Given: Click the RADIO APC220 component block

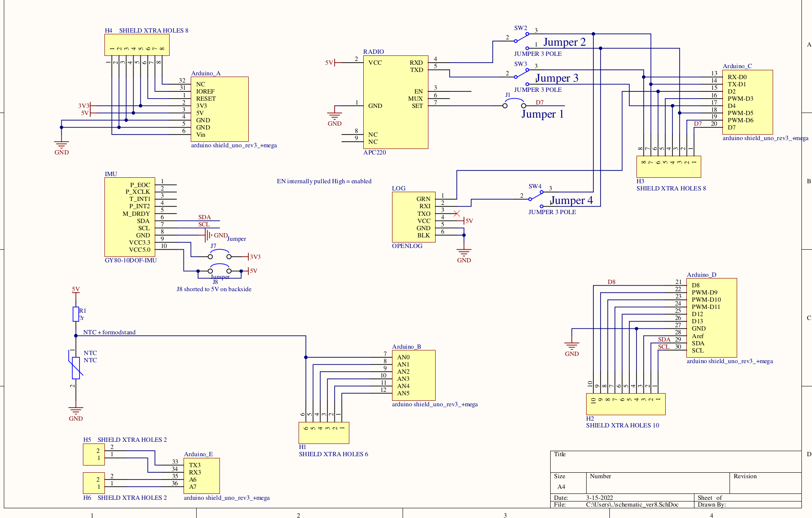Looking at the screenshot, I should pos(395,102).
